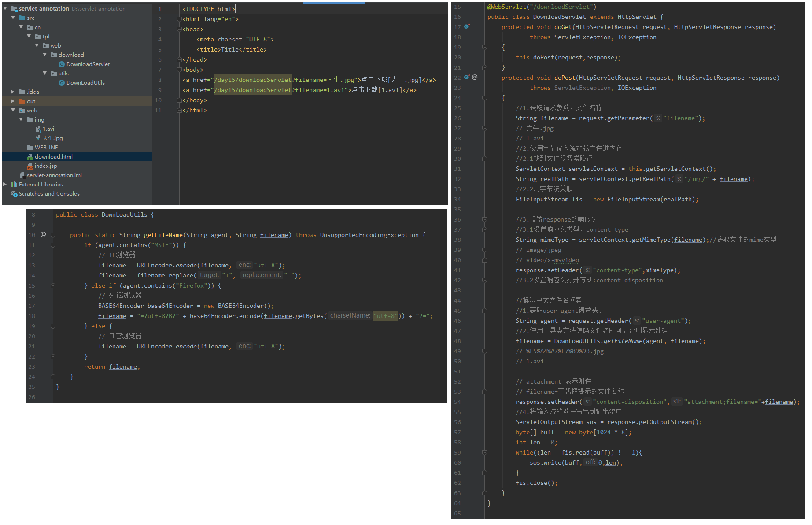The width and height of the screenshot is (812, 525).
Task: Click the download.html file icon
Action: (x=30, y=157)
